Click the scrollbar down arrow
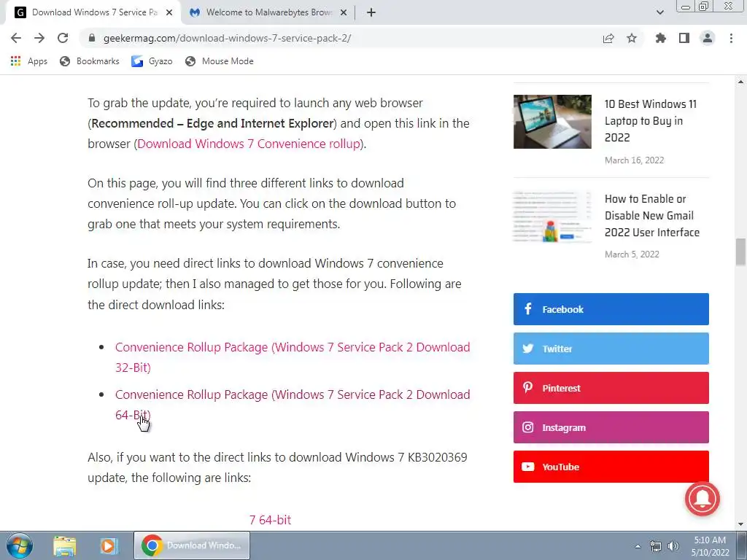Viewport: 747px width, 560px height. click(x=740, y=524)
